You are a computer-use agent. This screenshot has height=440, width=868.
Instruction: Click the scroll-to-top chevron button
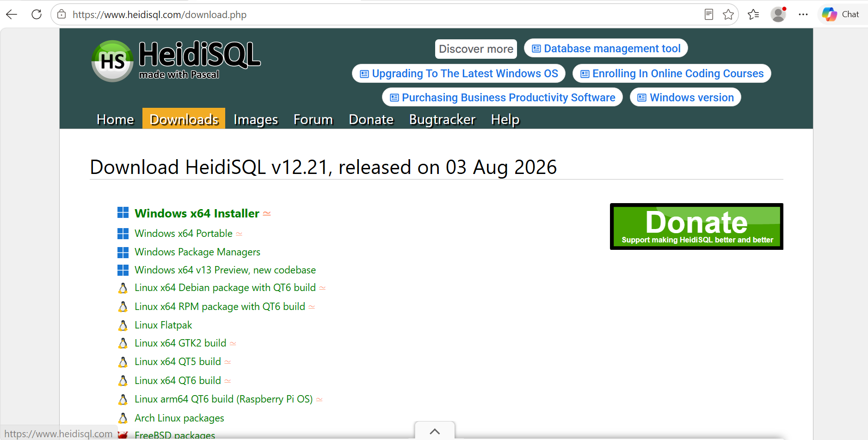pyautogui.click(x=435, y=431)
